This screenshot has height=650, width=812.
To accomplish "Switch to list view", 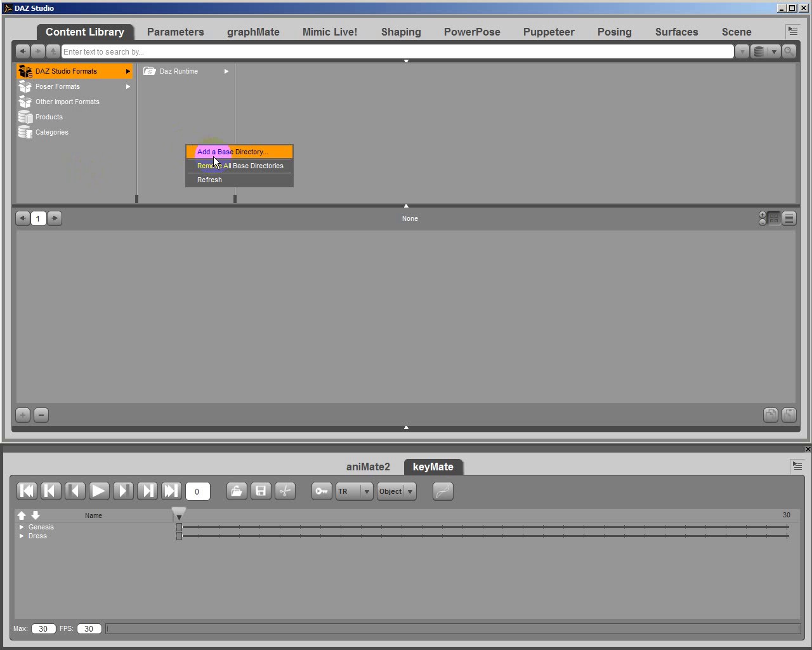I will (789, 218).
